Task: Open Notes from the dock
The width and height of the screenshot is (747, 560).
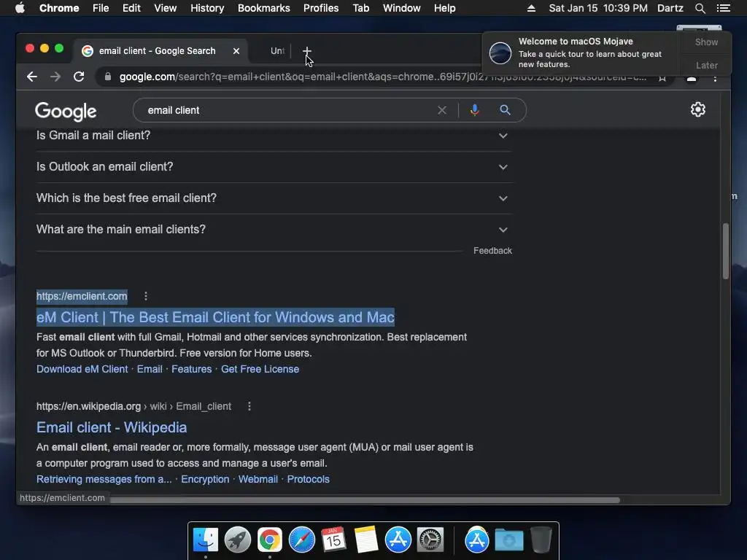Action: click(x=366, y=540)
